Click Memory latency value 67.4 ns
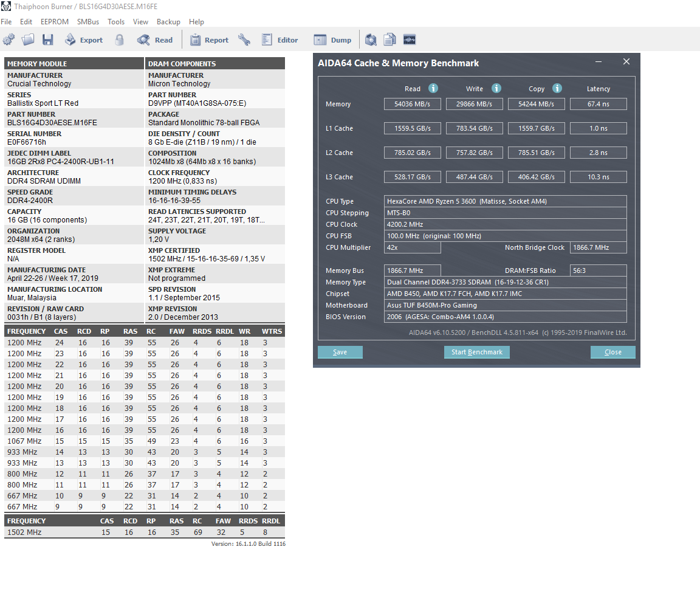Screen dimensions: 700x603 (x=598, y=103)
